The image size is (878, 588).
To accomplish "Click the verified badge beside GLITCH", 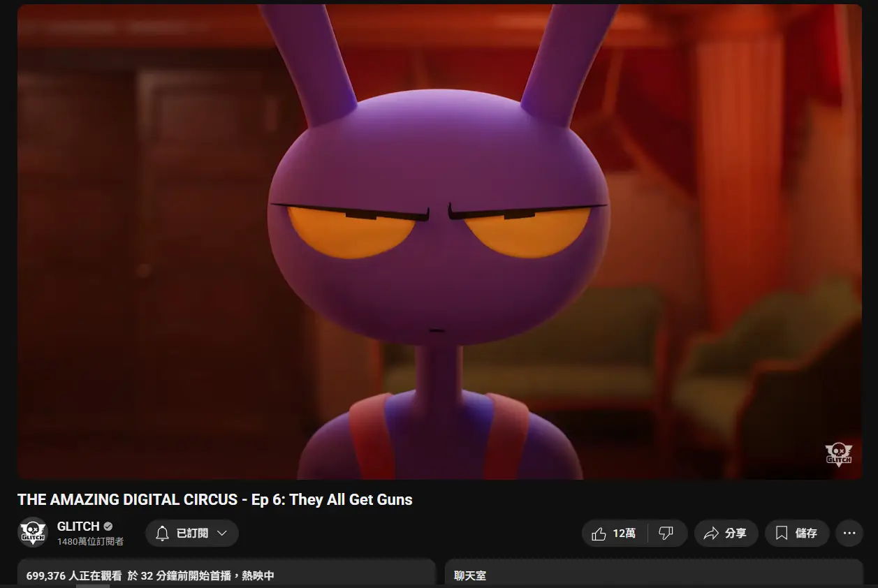I will 108,527.
